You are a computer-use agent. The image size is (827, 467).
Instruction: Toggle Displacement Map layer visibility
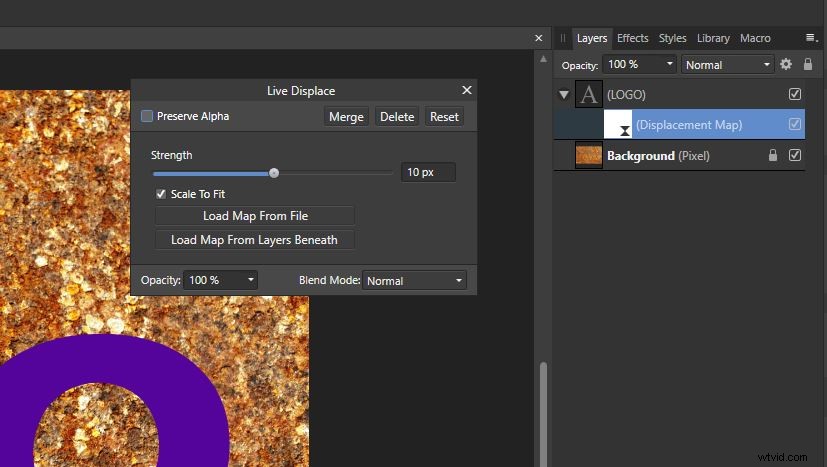point(795,124)
